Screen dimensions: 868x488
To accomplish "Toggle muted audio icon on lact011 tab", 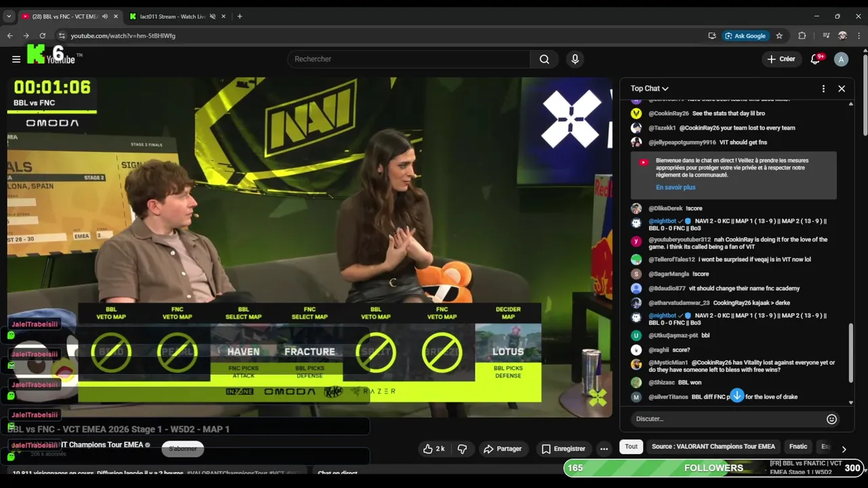I will 212,16.
